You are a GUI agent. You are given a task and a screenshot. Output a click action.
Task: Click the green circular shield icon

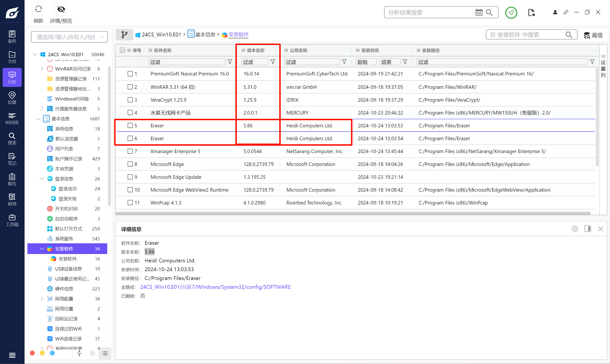point(511,13)
